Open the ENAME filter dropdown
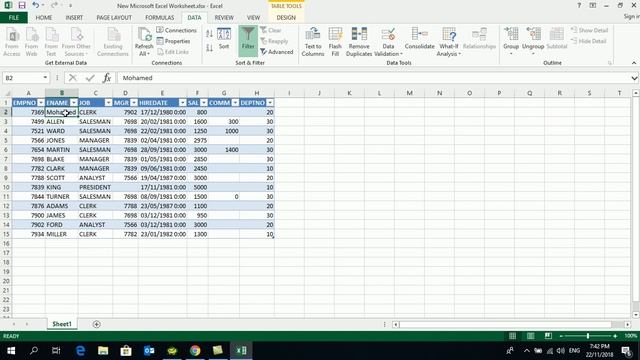640x360 pixels. [x=74, y=102]
